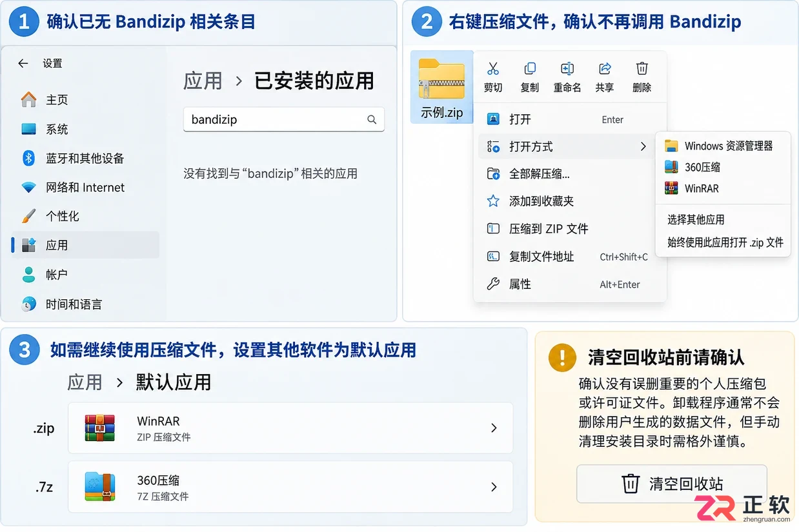Image resolution: width=799 pixels, height=532 pixels.
Task: Open the chevron on the WinRAR .zip row
Action: [494, 428]
